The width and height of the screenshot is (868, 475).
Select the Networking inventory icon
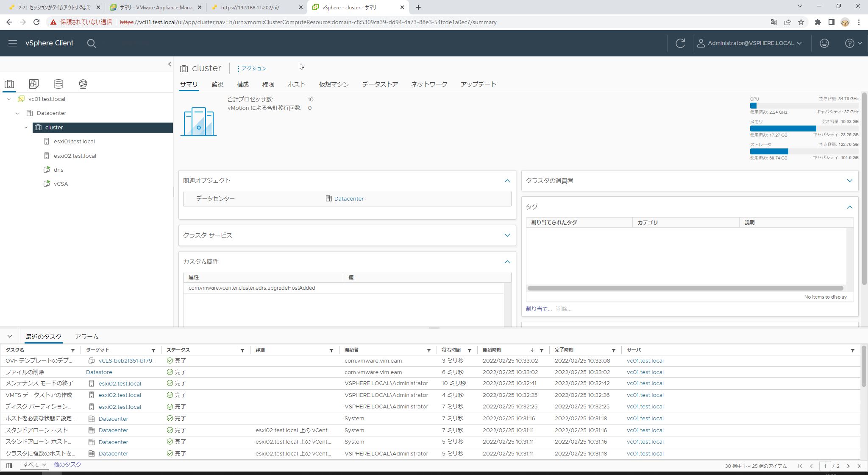83,84
